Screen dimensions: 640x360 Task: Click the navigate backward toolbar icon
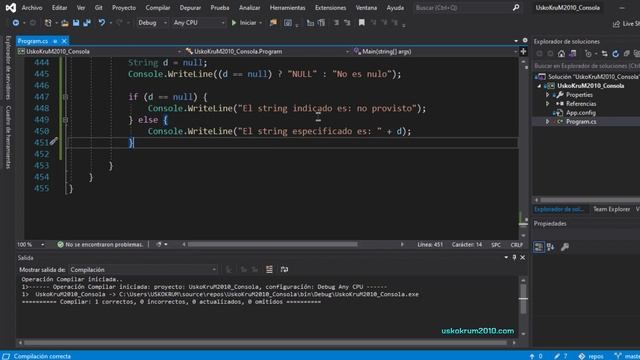[x=16, y=23]
